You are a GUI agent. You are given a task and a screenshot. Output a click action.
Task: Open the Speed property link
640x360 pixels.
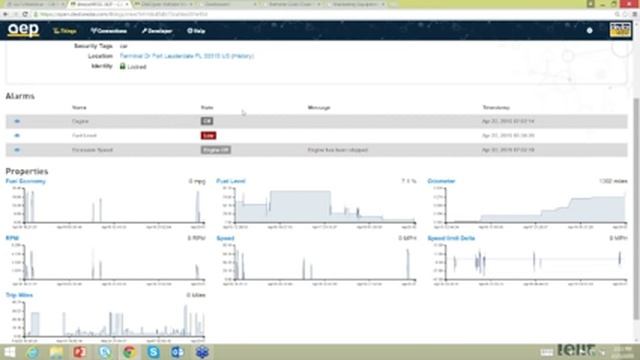[225, 238]
